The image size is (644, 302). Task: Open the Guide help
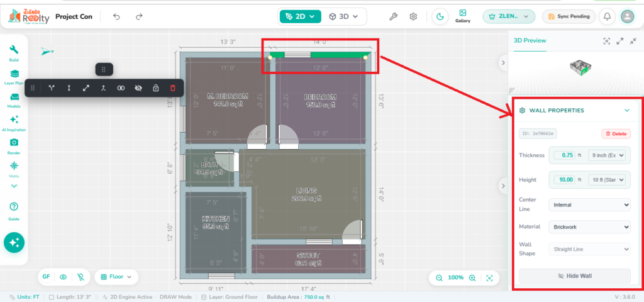[x=14, y=211]
